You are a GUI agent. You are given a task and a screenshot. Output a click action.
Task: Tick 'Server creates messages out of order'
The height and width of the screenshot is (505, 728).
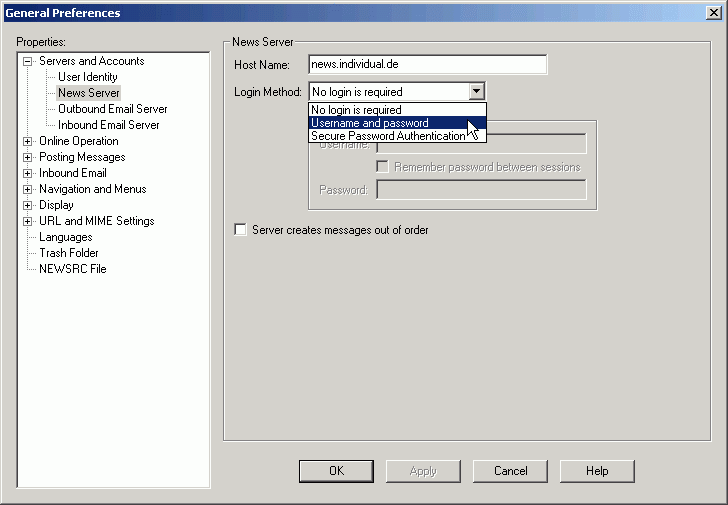coord(240,230)
